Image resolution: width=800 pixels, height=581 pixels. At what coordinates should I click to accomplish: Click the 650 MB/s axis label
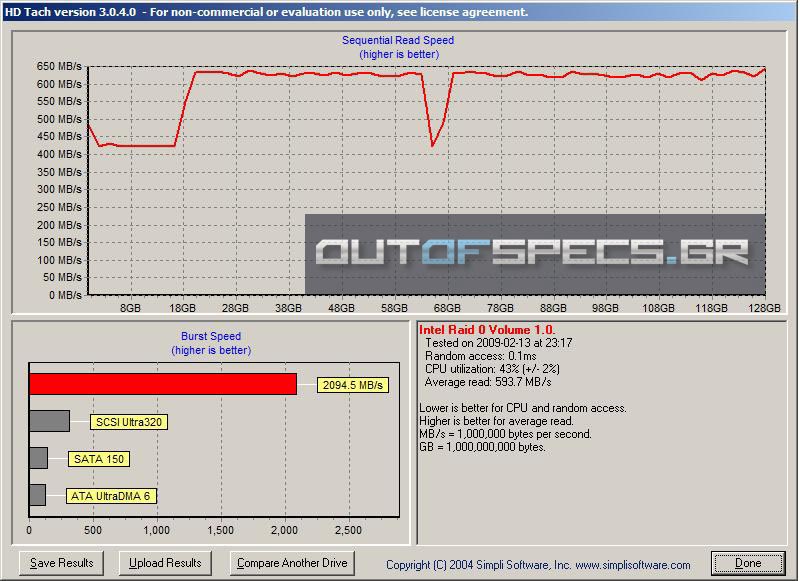[59, 66]
